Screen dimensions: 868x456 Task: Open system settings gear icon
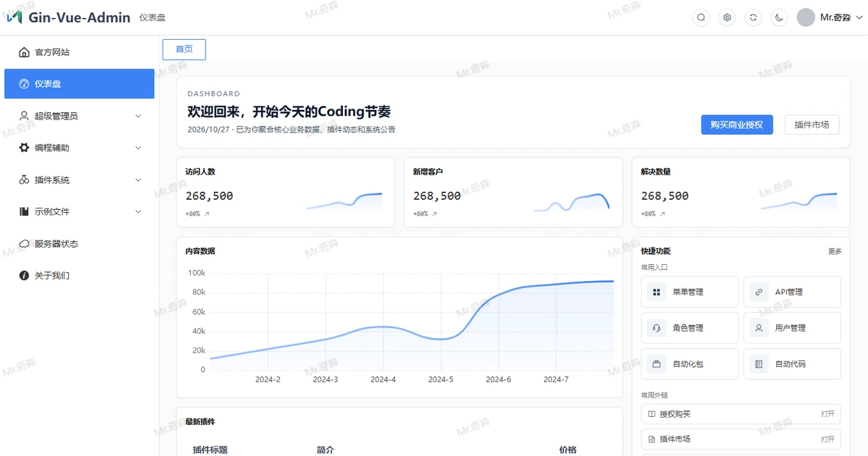click(x=727, y=17)
